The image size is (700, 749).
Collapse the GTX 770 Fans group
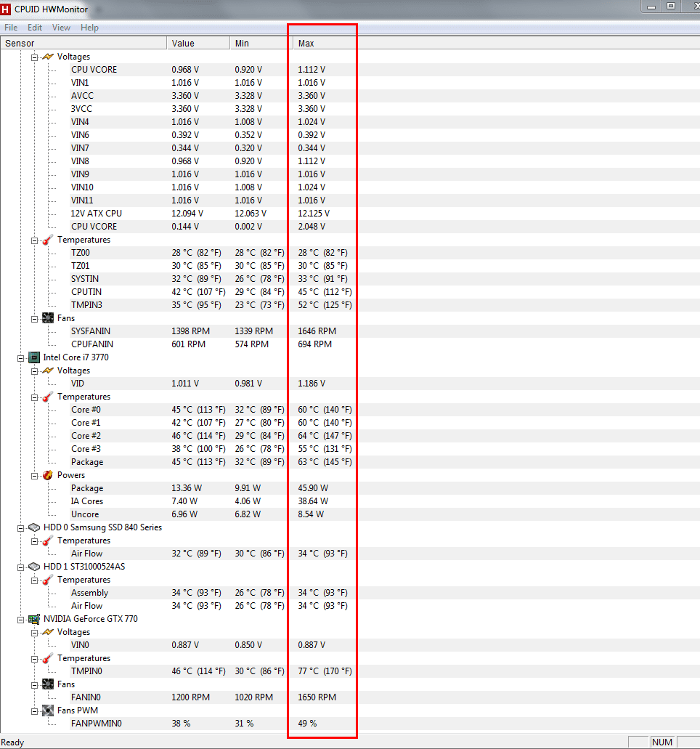[x=34, y=685]
